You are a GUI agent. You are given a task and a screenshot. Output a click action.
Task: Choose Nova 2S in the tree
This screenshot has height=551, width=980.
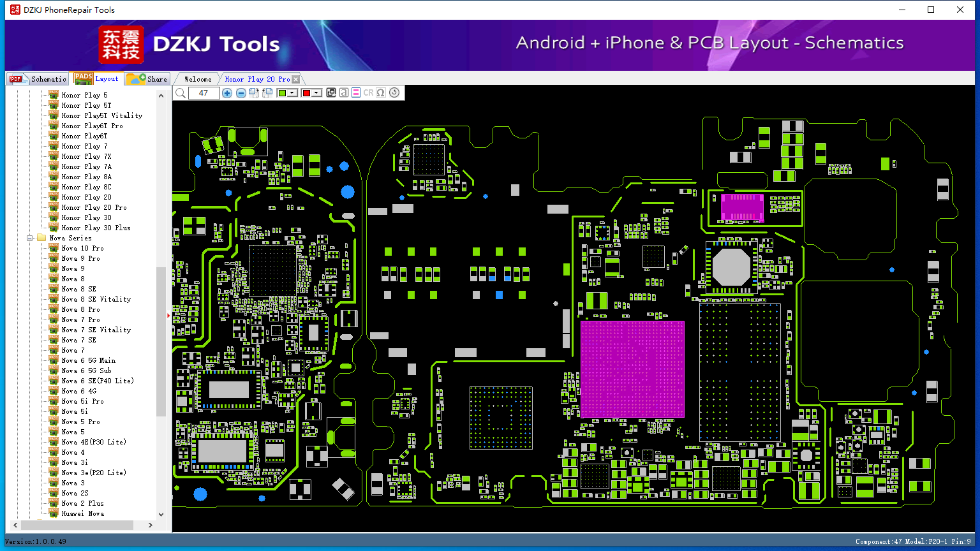(75, 493)
